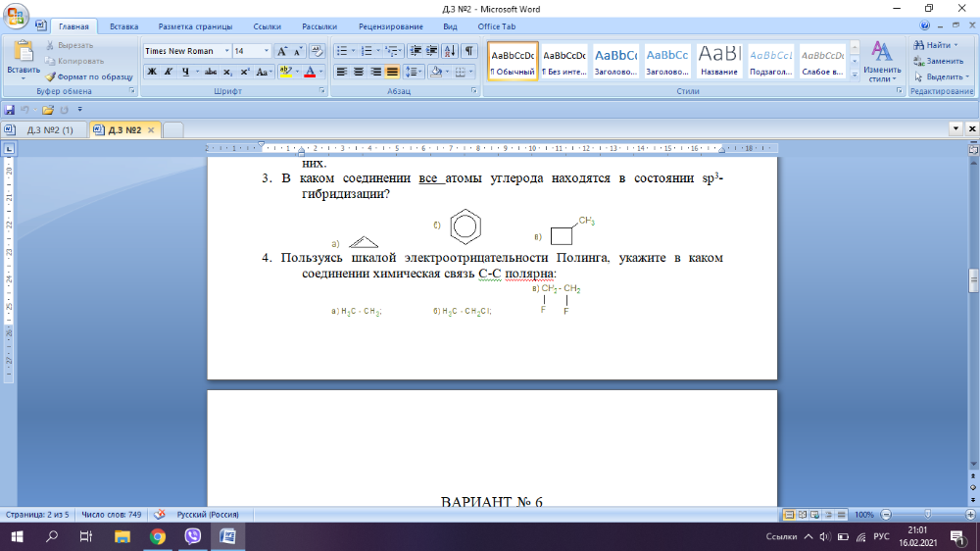Image resolution: width=980 pixels, height=551 pixels.
Task: Apply the Название style from the gallery
Action: 718,61
